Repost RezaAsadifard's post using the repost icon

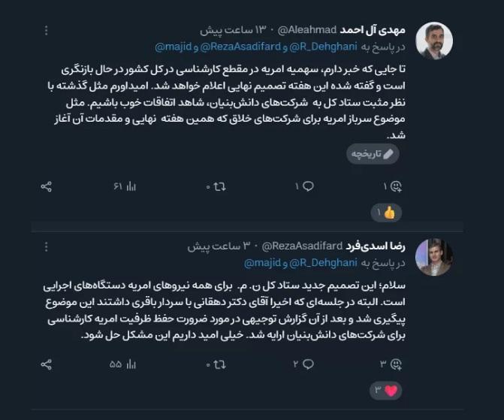click(x=219, y=364)
